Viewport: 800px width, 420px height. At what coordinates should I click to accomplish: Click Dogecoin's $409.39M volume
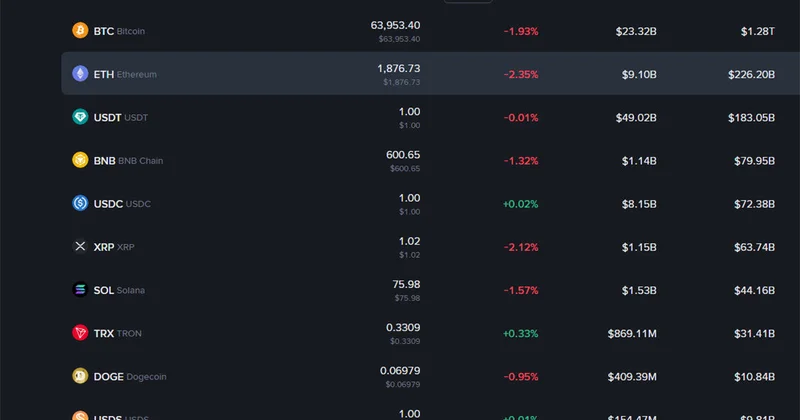(632, 377)
